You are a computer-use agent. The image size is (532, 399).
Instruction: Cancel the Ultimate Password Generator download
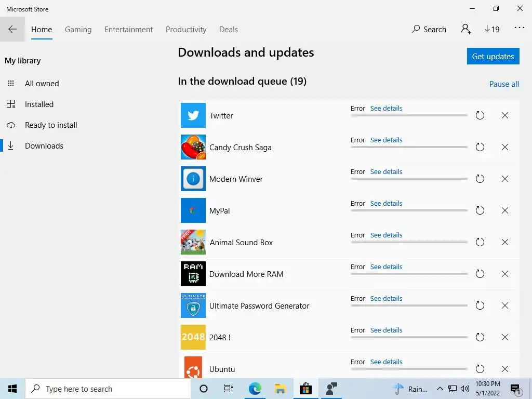(505, 305)
